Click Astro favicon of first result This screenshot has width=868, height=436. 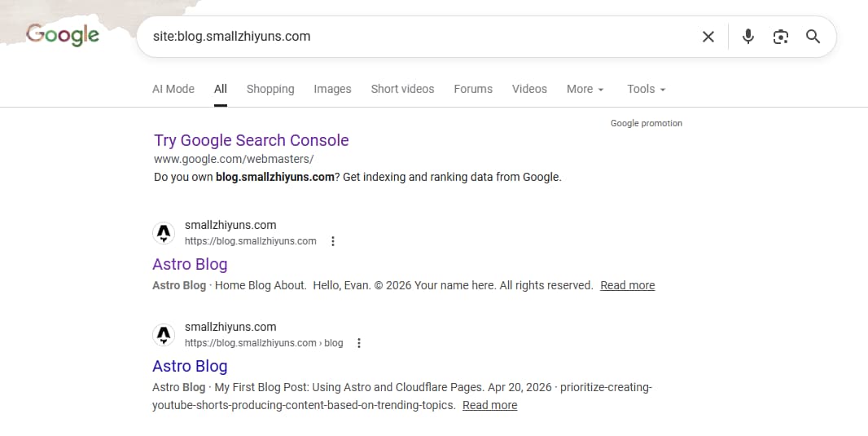click(164, 234)
